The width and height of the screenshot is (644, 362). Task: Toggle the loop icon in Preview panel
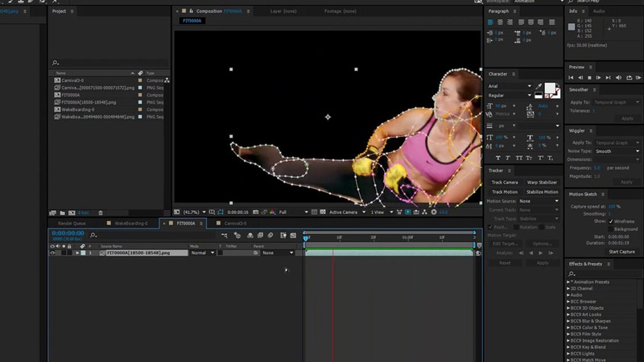coord(628,78)
